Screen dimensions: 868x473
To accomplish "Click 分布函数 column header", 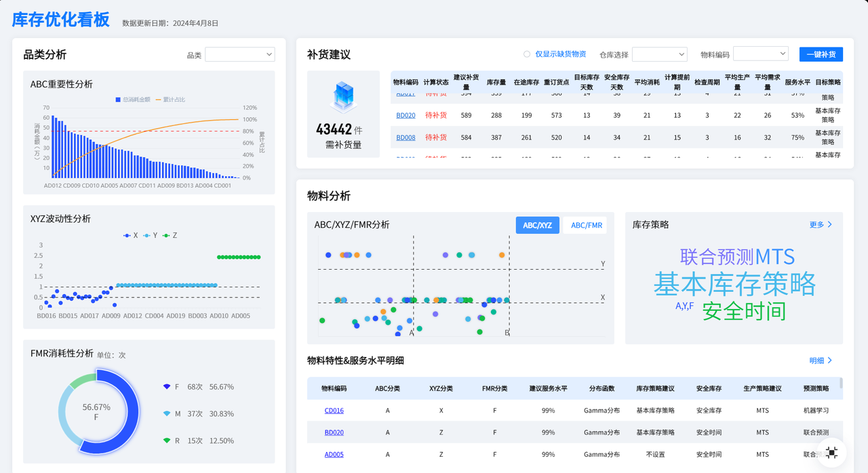I will 601,389.
